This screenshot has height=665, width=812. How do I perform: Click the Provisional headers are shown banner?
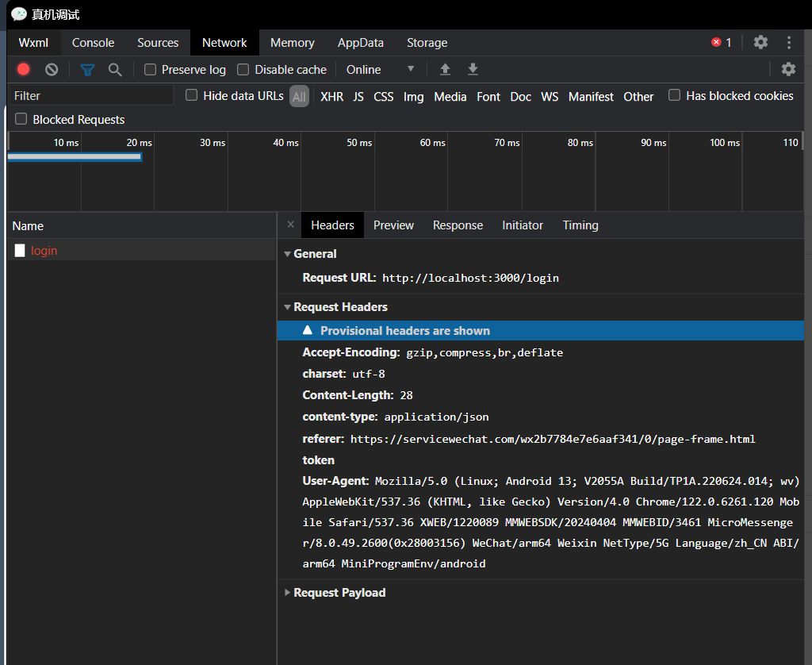tap(541, 331)
